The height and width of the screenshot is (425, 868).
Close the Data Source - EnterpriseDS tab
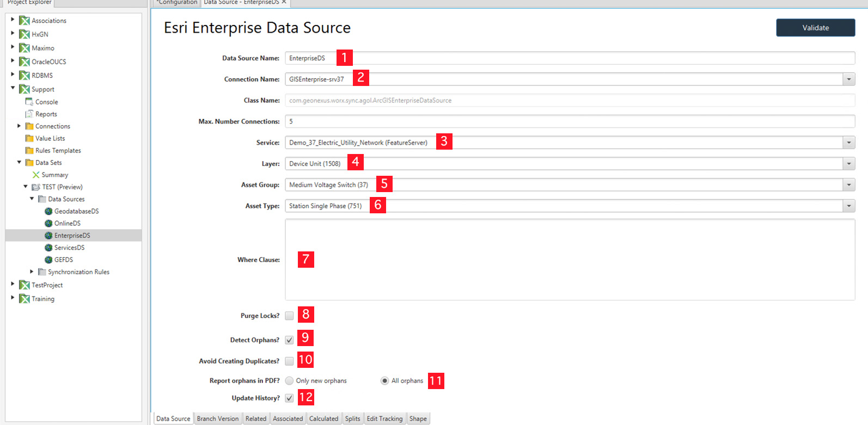pyautogui.click(x=284, y=2)
